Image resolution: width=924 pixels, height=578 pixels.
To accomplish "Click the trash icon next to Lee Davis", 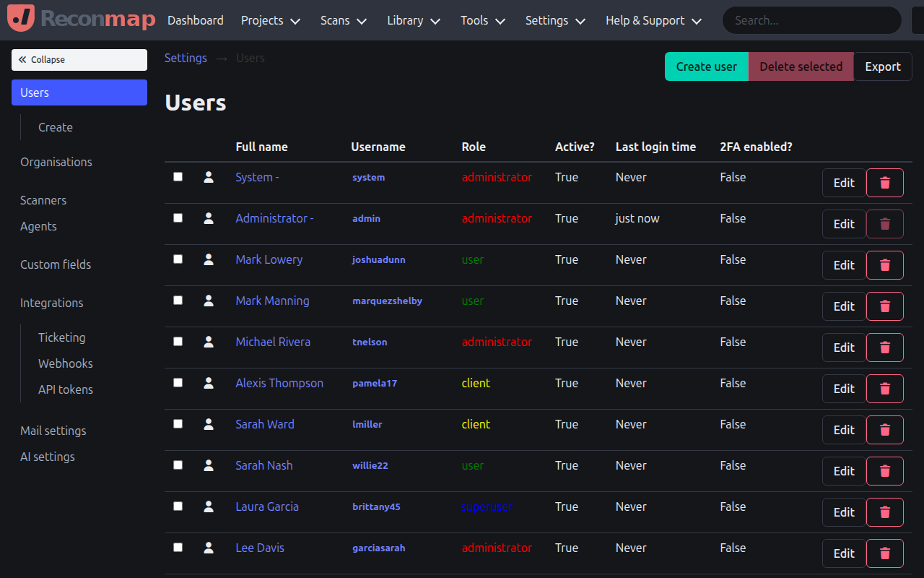I will (x=884, y=553).
